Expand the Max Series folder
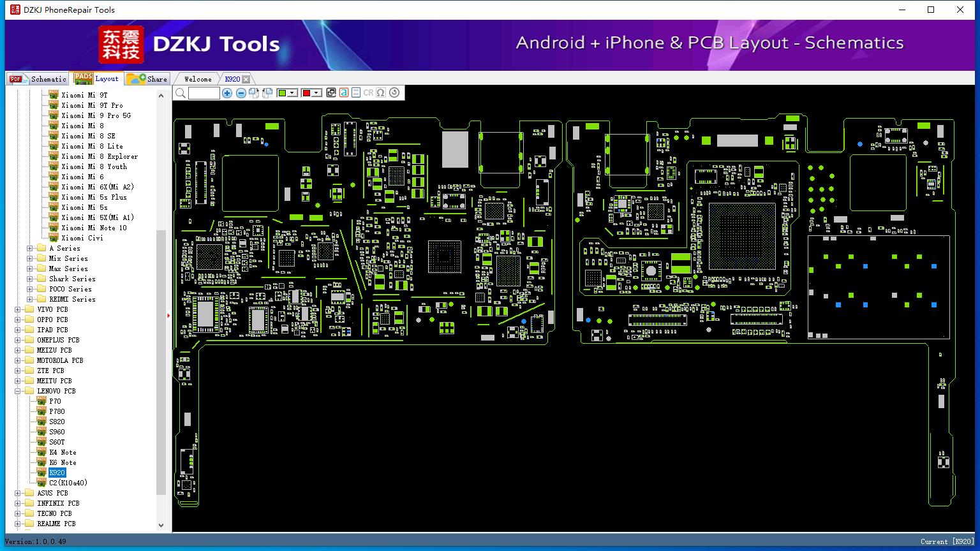980x551 pixels. (30, 268)
